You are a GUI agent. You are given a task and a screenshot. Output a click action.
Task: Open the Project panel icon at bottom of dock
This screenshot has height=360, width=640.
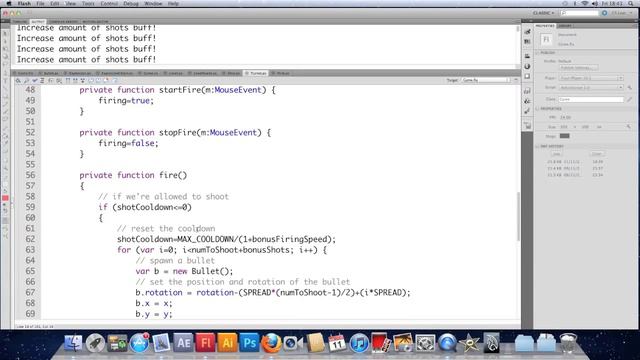tap(527, 126)
